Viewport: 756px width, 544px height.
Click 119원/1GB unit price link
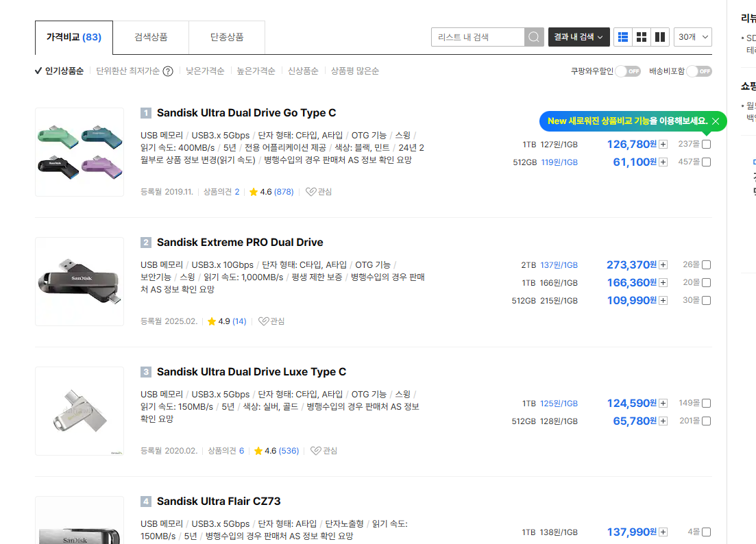(x=559, y=162)
